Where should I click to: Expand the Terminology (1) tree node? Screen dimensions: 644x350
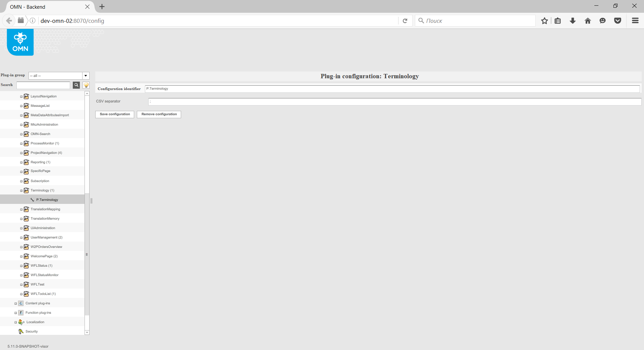pyautogui.click(x=21, y=190)
